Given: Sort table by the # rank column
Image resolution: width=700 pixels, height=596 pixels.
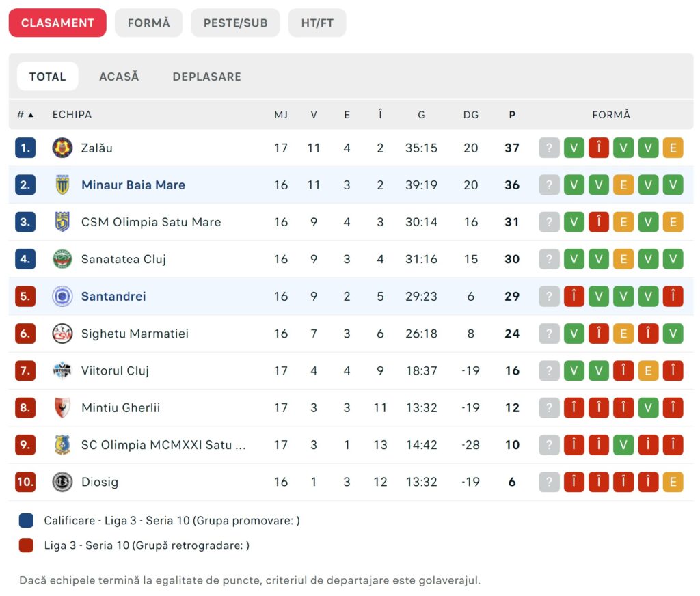Looking at the screenshot, I should 25,115.
